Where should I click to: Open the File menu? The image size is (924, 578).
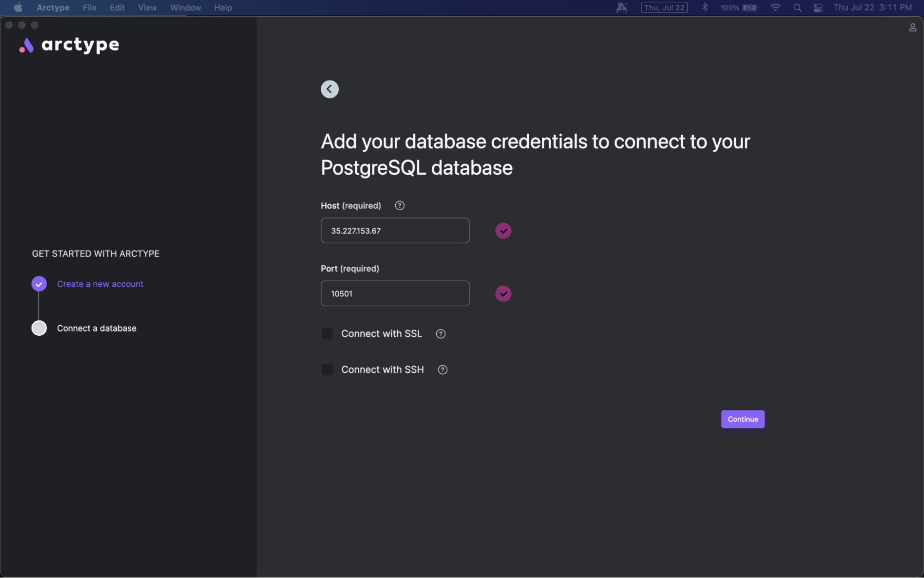click(x=89, y=8)
